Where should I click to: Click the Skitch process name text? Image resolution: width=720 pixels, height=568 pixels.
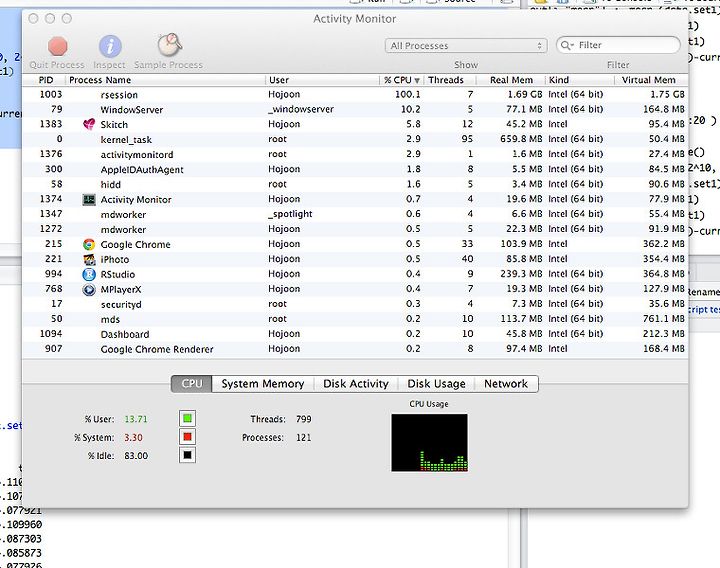pyautogui.click(x=114, y=125)
